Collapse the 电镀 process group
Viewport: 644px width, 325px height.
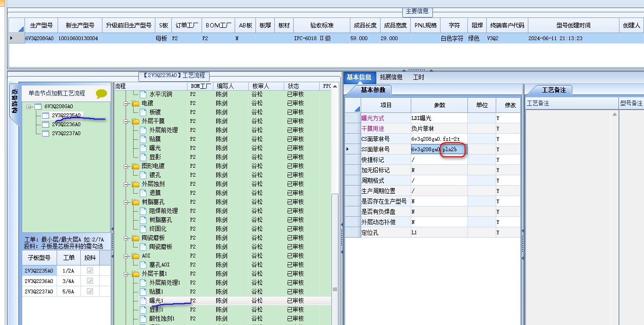[x=127, y=103]
